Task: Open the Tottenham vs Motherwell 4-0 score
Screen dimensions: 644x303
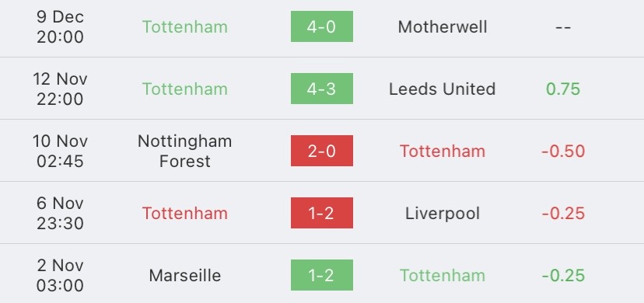Action: [x=321, y=26]
